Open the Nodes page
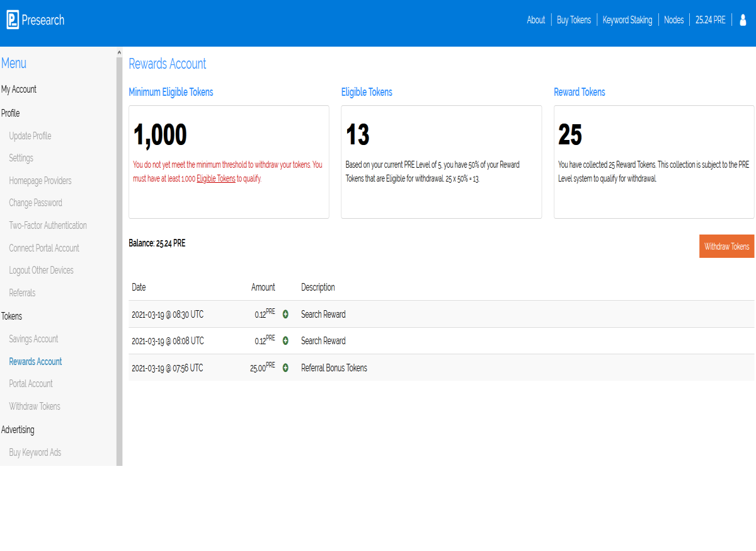 coord(673,20)
